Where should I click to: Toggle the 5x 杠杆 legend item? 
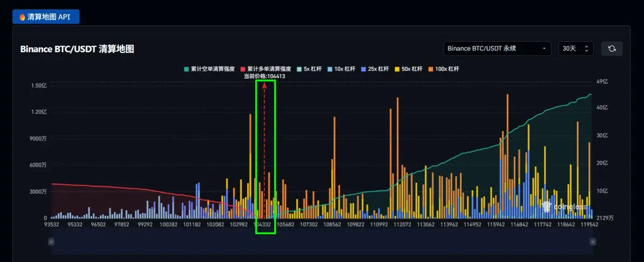pyautogui.click(x=310, y=69)
